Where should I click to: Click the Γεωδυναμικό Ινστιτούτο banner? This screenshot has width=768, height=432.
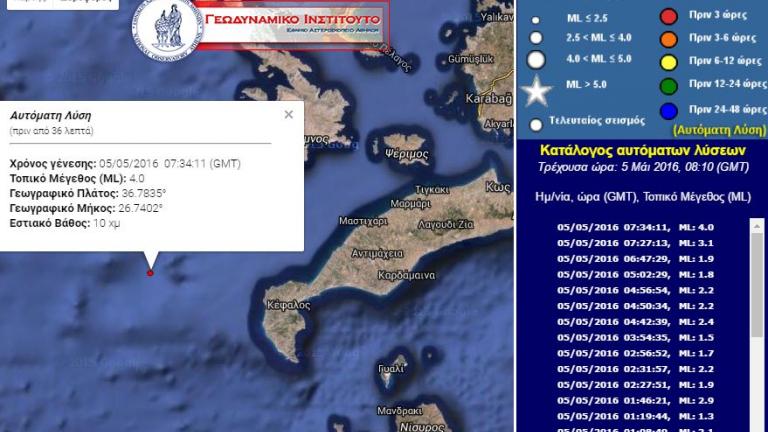tap(293, 24)
